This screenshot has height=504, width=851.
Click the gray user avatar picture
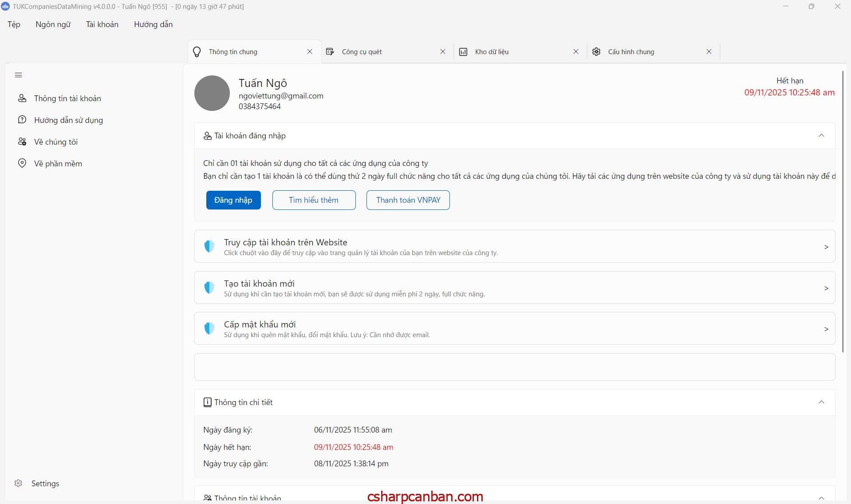(212, 93)
